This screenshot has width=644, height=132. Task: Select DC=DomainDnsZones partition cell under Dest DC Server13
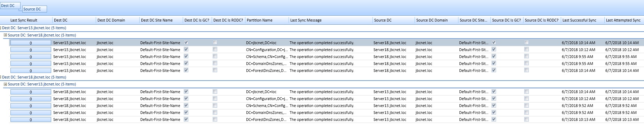[x=267, y=64]
